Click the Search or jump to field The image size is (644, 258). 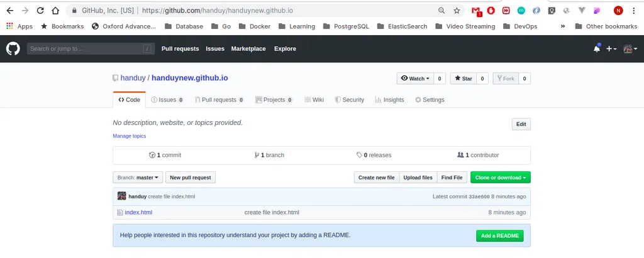91,49
